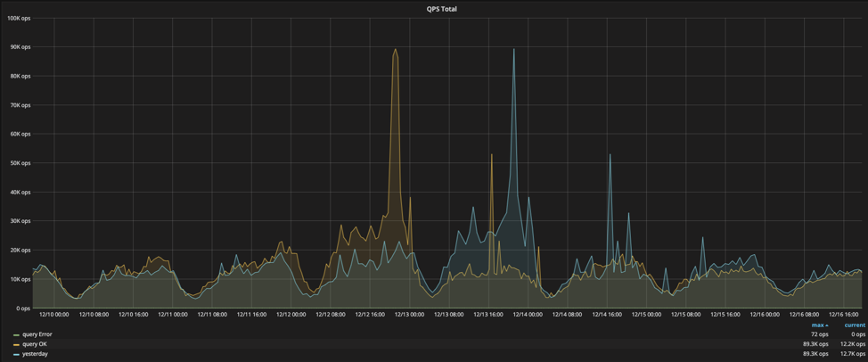Click the 70K ops y-axis label
This screenshot has height=362, width=868.
click(20, 105)
